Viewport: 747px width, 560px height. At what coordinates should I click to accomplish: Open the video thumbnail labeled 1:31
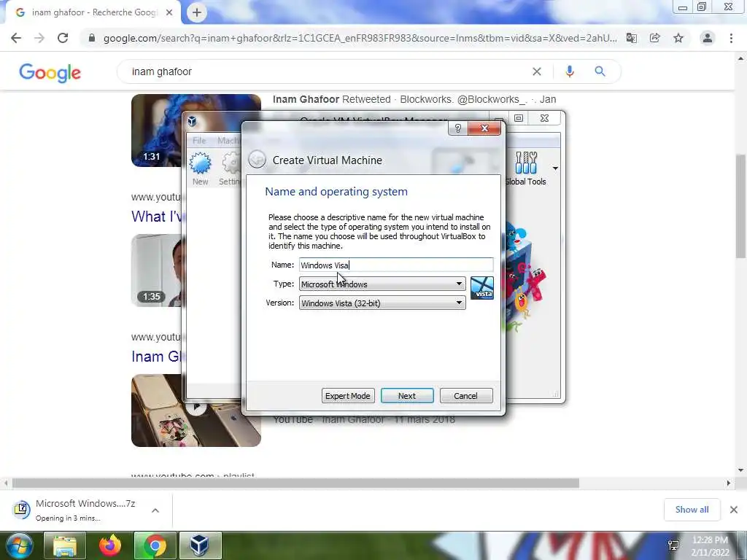click(x=158, y=131)
